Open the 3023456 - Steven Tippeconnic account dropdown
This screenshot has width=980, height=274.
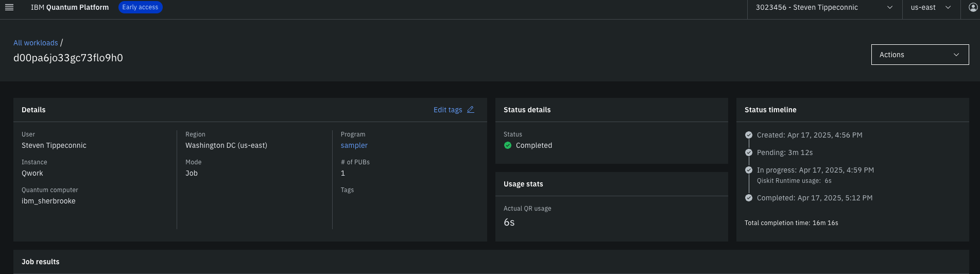824,8
